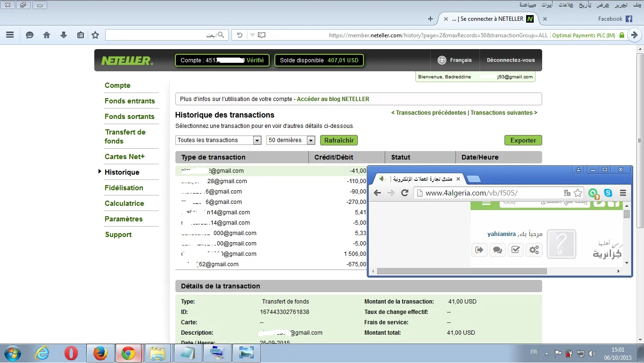
Task: Click the Skype extension icon in Chrome
Action: click(x=608, y=193)
